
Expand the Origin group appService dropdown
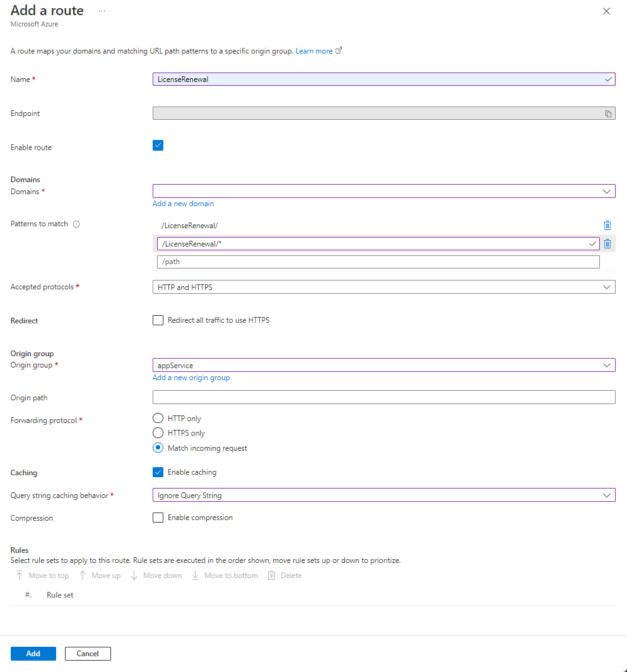[x=384, y=365]
